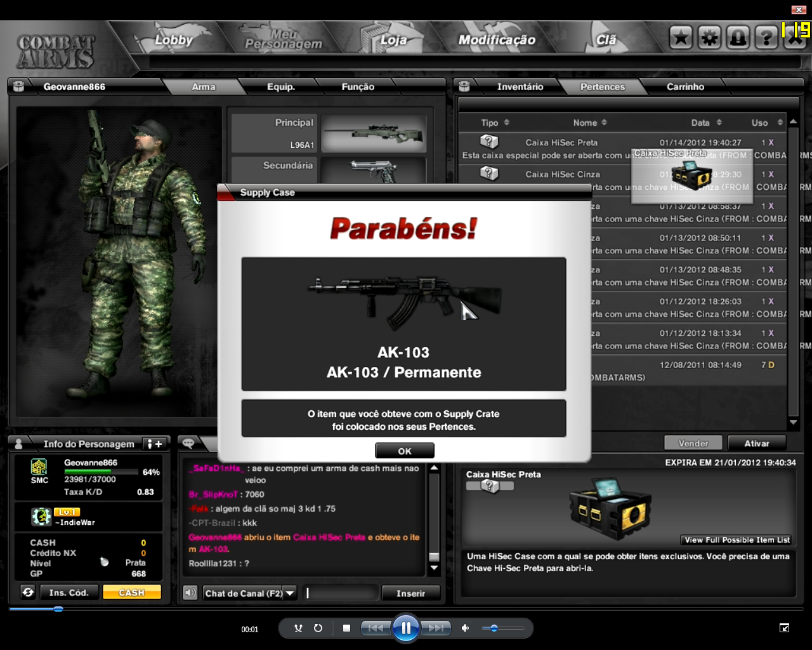Viewport: 812px width, 650px height.
Task: Click the secondary pistol thumbnail
Action: coord(374,170)
